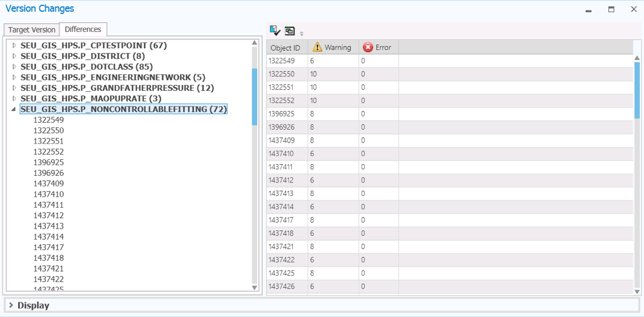This screenshot has width=644, height=317.
Task: Select tree child item 1437417
Action: (x=48, y=248)
